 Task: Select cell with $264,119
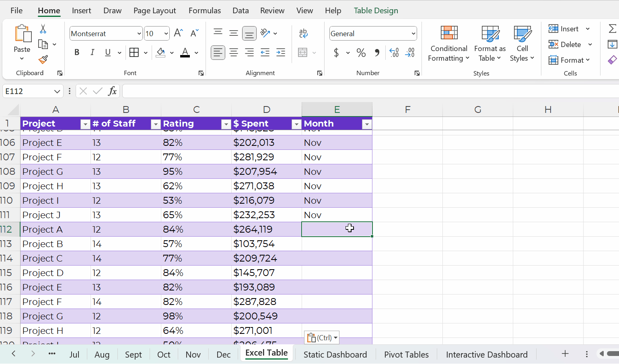click(x=266, y=229)
